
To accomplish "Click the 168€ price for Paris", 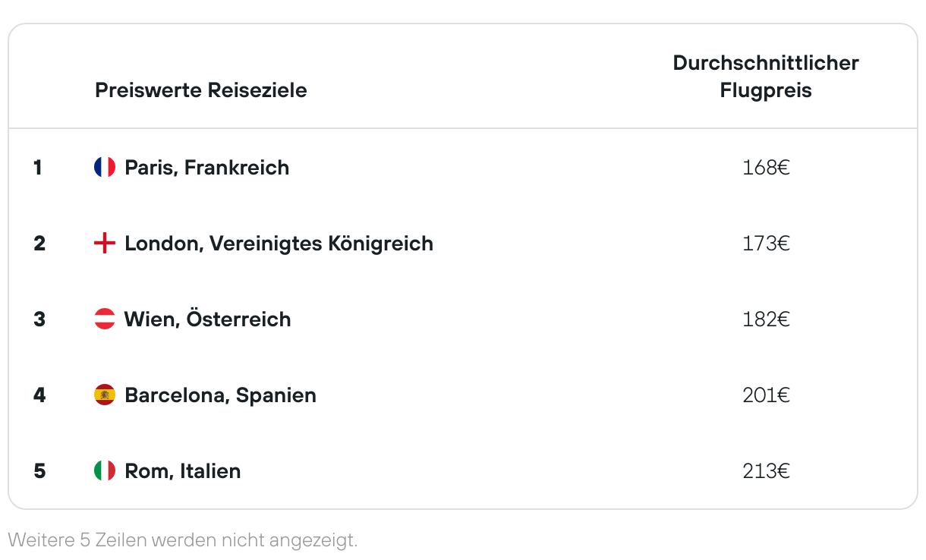I will pos(767,167).
